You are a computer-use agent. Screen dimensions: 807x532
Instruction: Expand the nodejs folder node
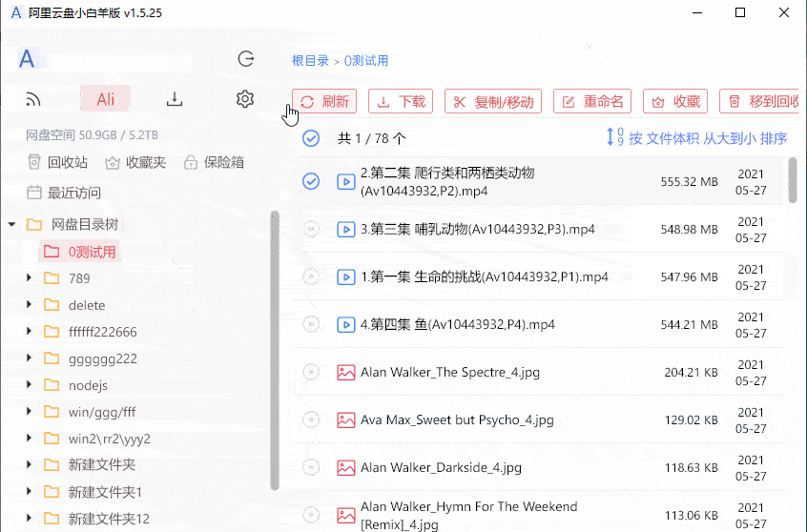30,385
